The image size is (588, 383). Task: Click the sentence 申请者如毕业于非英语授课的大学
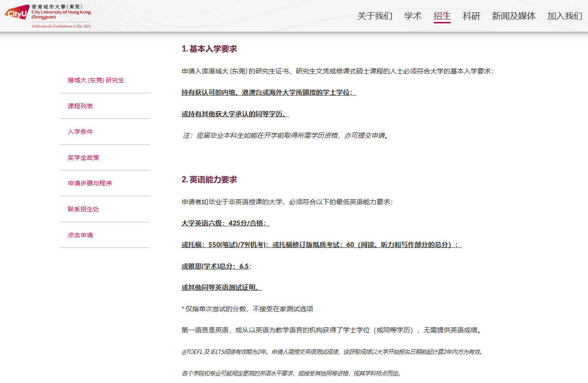coord(287,202)
